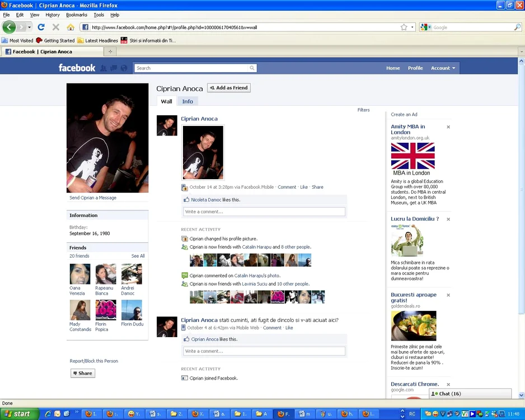Click Stiri si informatii bookmark icon
525x420 pixels.
tap(124, 40)
